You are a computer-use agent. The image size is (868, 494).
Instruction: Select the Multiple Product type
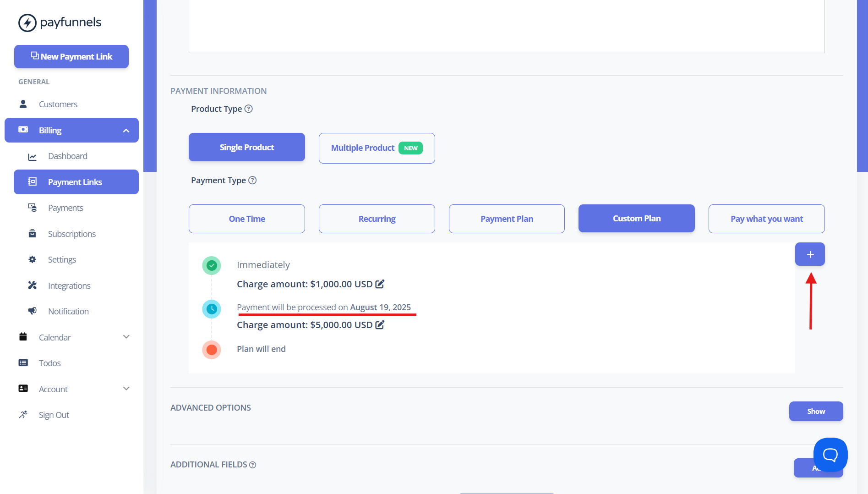coord(377,148)
